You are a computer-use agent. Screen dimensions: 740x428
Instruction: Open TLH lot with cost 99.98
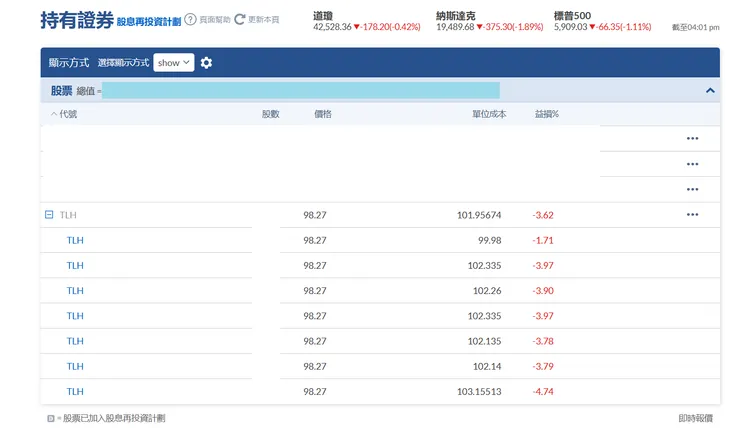75,240
